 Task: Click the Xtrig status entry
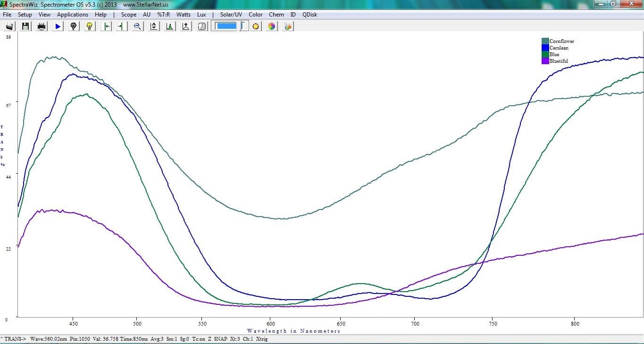pos(262,339)
